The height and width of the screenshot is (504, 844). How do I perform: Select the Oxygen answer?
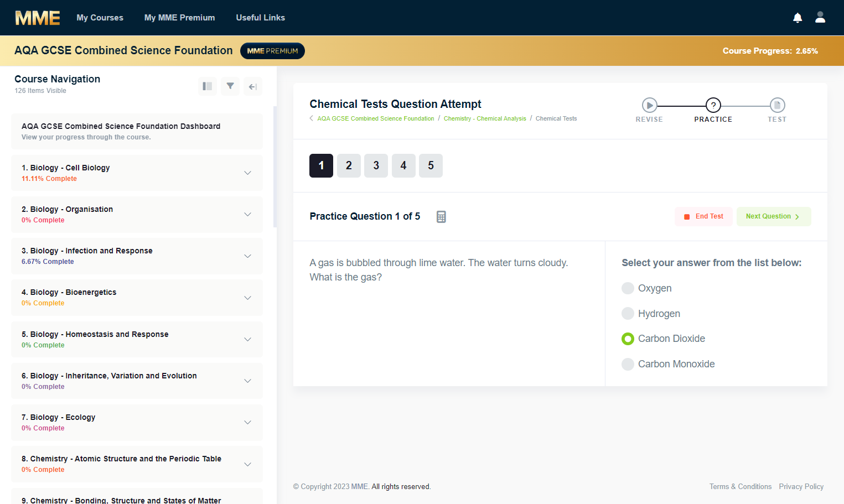click(x=628, y=288)
